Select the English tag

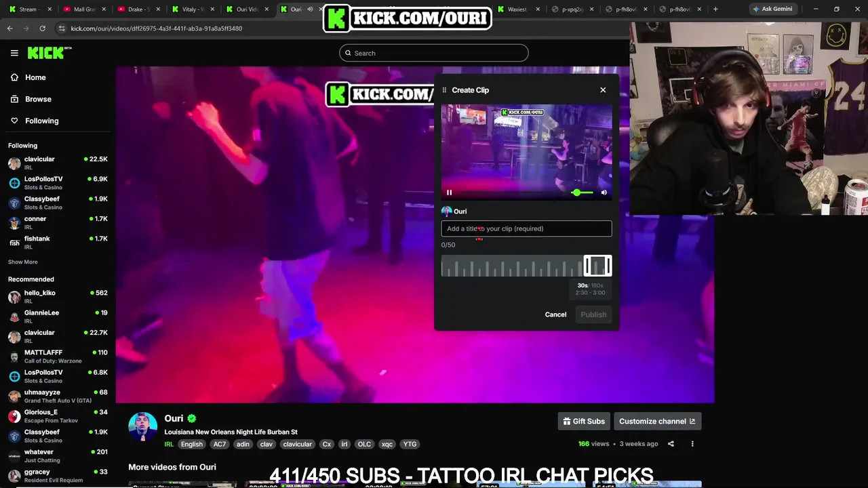click(192, 444)
